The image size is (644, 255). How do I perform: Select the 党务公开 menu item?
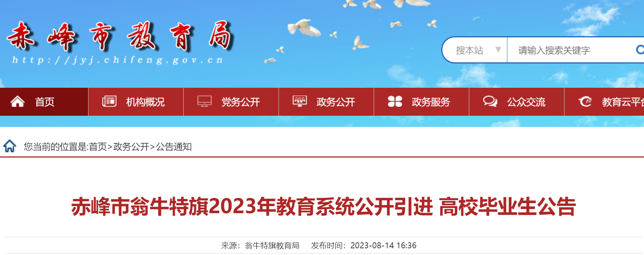tap(231, 102)
